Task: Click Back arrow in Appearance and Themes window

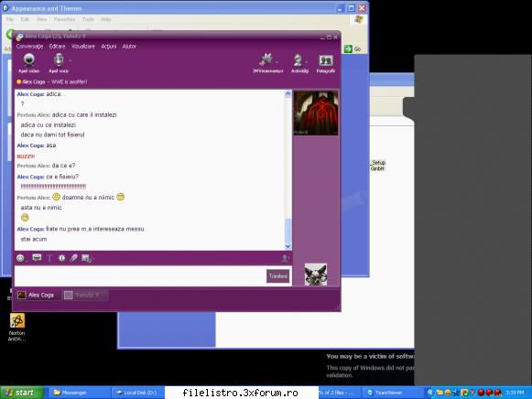Action: click(9, 34)
